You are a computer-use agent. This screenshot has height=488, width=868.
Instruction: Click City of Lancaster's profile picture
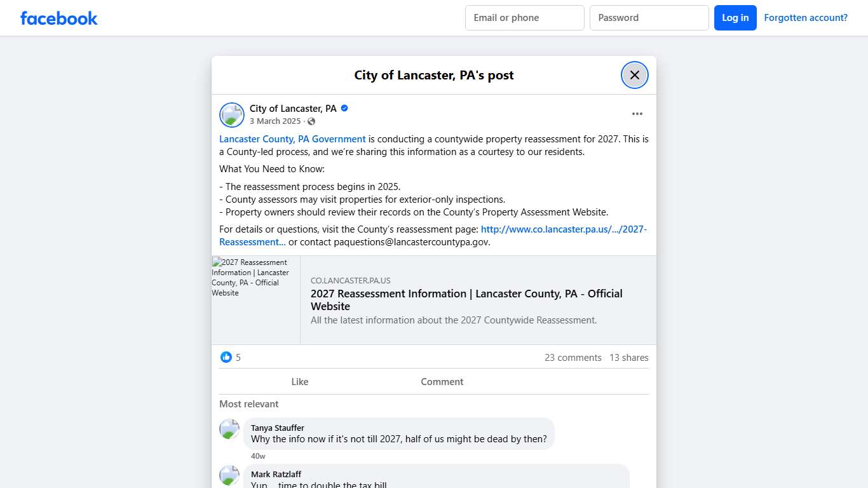pyautogui.click(x=231, y=115)
